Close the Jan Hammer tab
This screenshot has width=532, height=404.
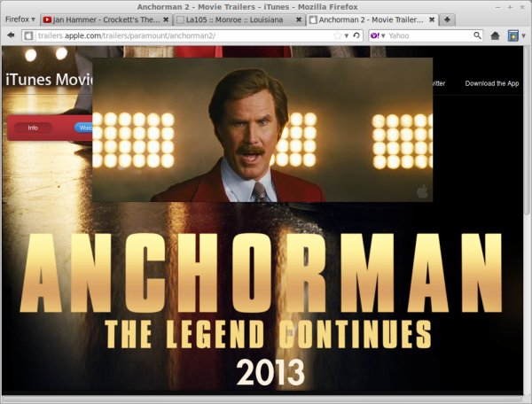tap(166, 19)
